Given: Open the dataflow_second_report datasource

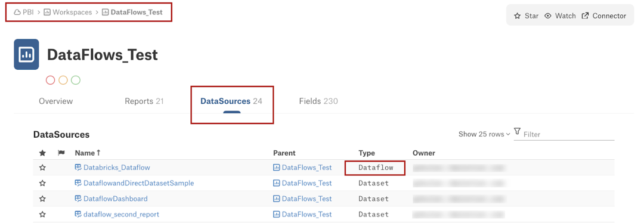Looking at the screenshot, I should tap(121, 215).
